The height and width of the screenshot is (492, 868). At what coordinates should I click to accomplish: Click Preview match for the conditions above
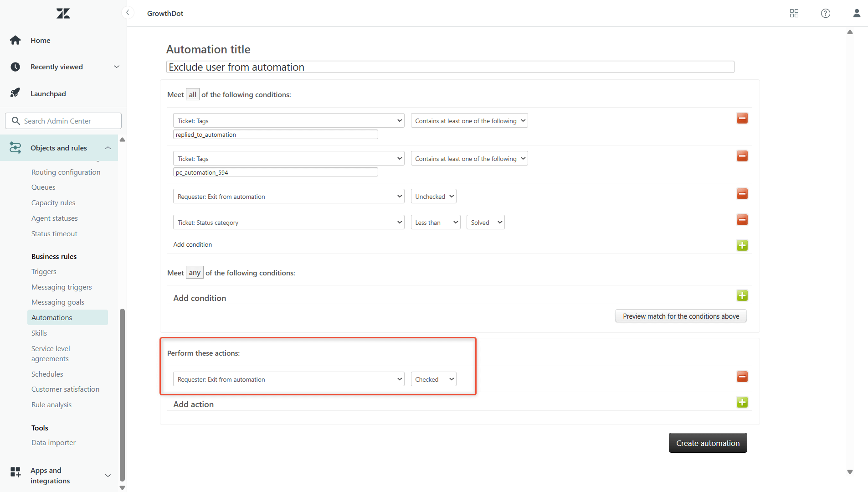pos(680,316)
